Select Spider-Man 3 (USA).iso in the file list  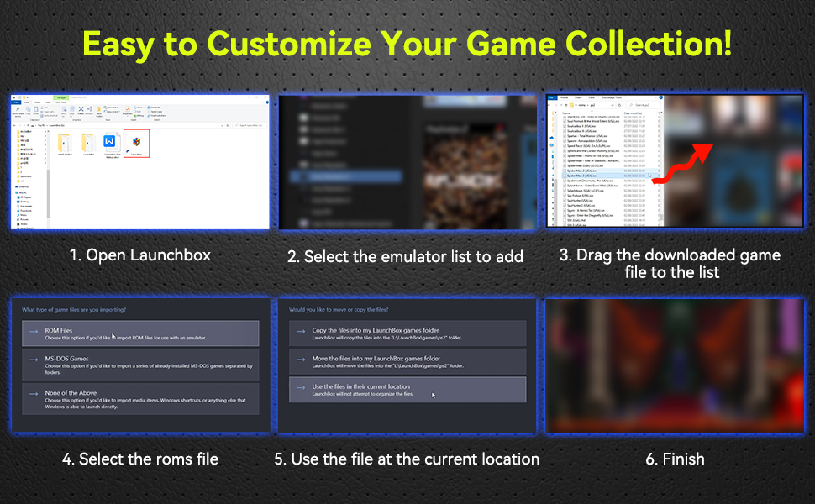pos(612,176)
